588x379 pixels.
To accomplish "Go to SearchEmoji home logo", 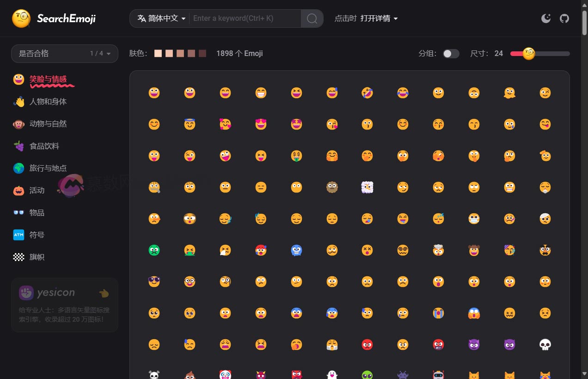I will [54, 19].
